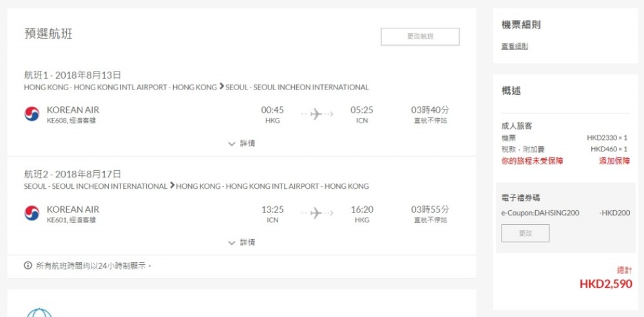The height and width of the screenshot is (317, 644).
Task: Click the 航班1 - 2018年8月13日 heading
Action: pyautogui.click(x=73, y=75)
